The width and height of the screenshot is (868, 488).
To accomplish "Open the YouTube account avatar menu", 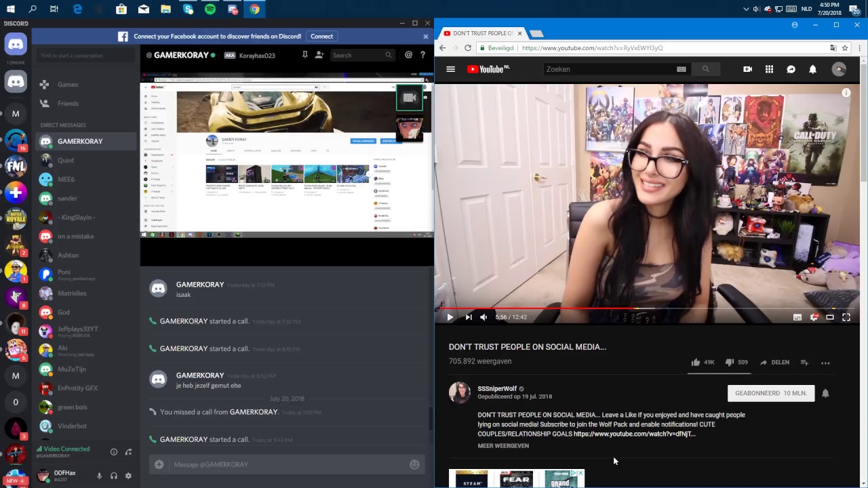I will [x=840, y=69].
